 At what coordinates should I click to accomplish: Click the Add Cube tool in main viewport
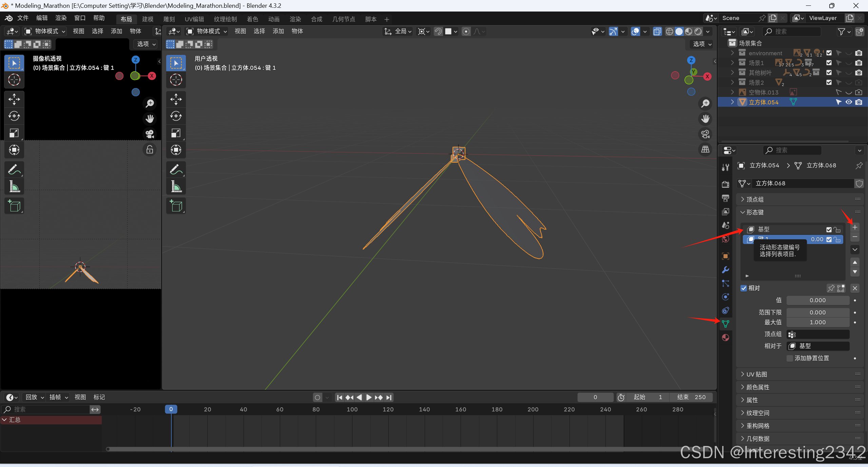point(176,206)
